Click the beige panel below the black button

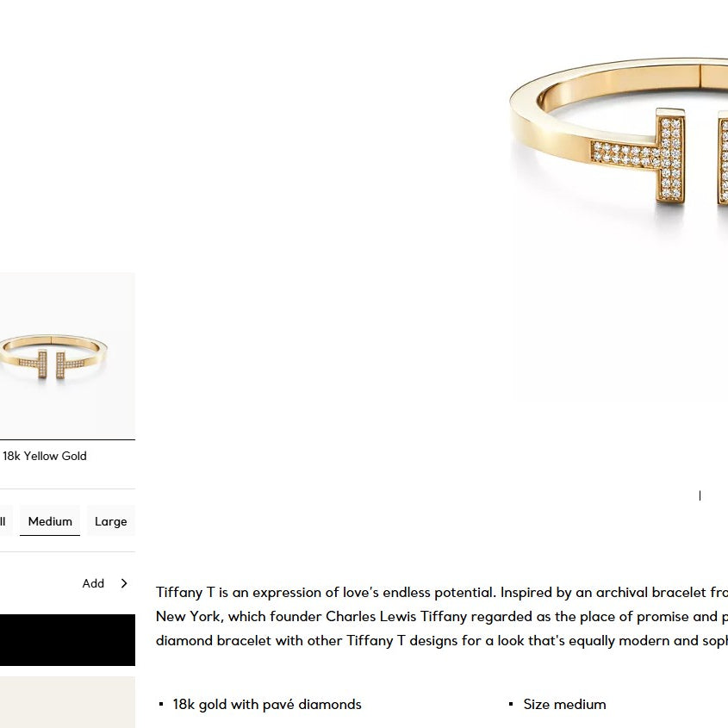point(67,702)
